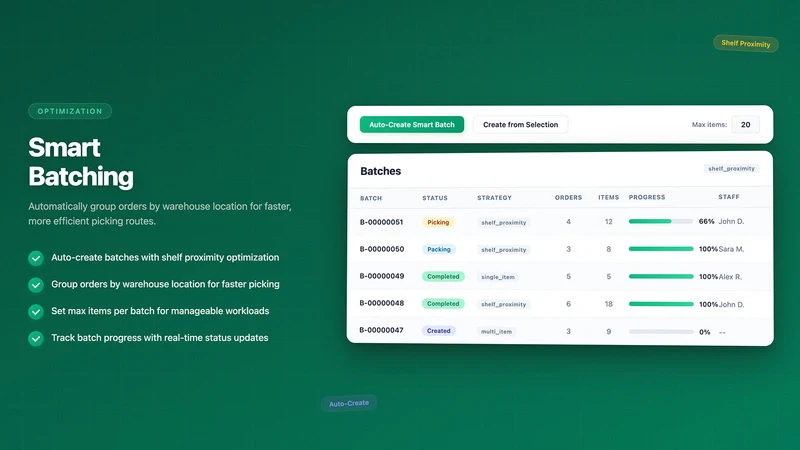Click shelf_proximity strategy tag for B-00000050

coord(504,249)
